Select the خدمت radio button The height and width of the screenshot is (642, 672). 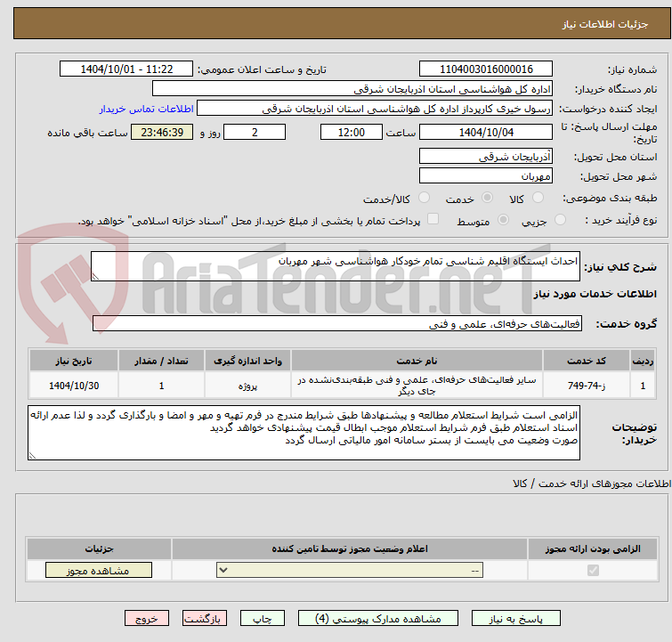pyautogui.click(x=487, y=198)
